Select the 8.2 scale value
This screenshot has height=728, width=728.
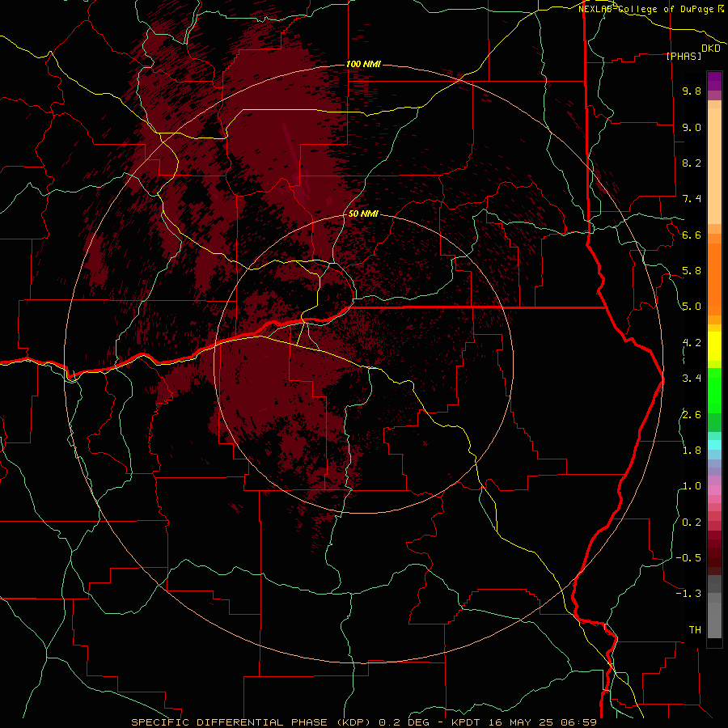[692, 163]
